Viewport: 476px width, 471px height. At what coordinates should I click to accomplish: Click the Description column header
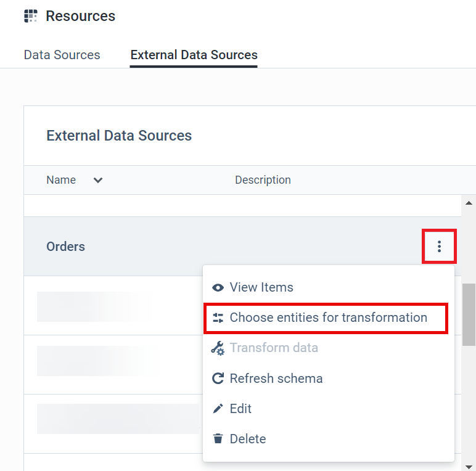tap(263, 180)
